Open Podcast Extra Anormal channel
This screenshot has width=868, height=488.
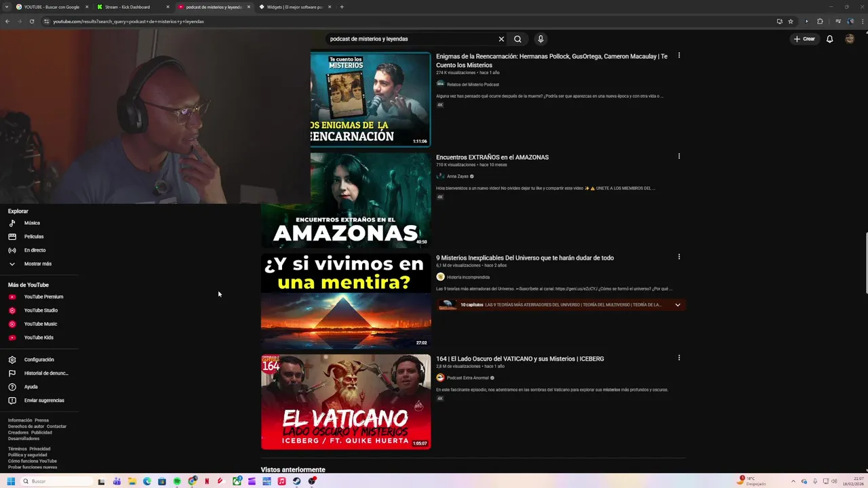[x=468, y=378]
